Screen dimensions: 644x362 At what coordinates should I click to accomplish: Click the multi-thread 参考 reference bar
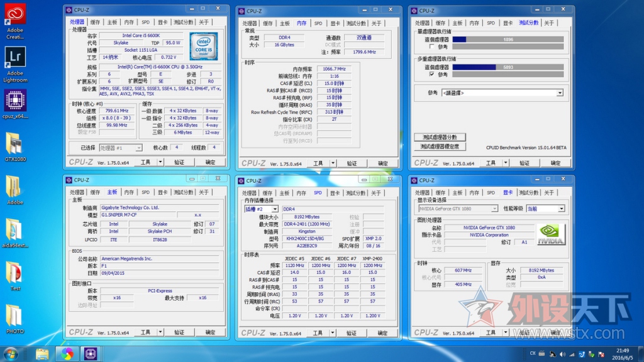pyautogui.click(x=508, y=74)
